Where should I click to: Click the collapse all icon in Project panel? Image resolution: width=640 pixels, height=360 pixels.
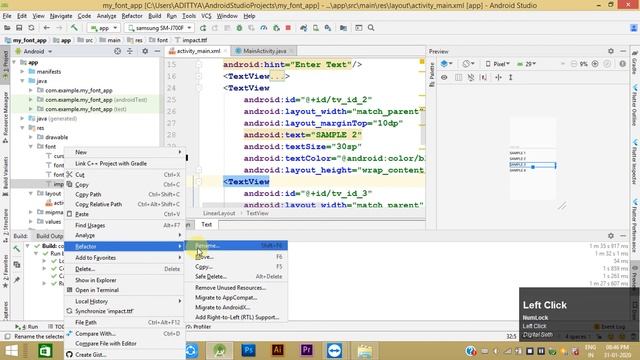click(130, 51)
